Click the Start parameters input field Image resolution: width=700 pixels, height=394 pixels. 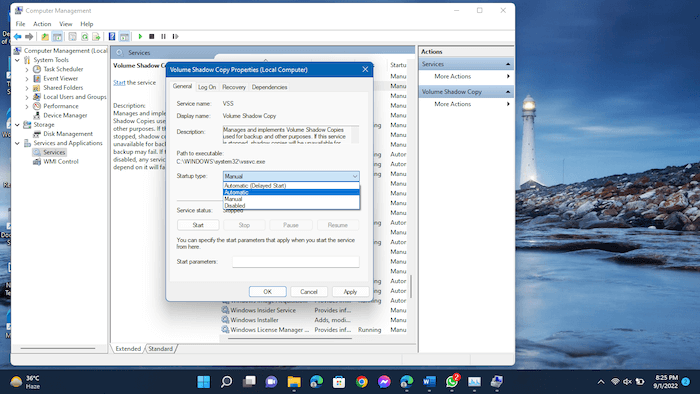click(x=296, y=262)
